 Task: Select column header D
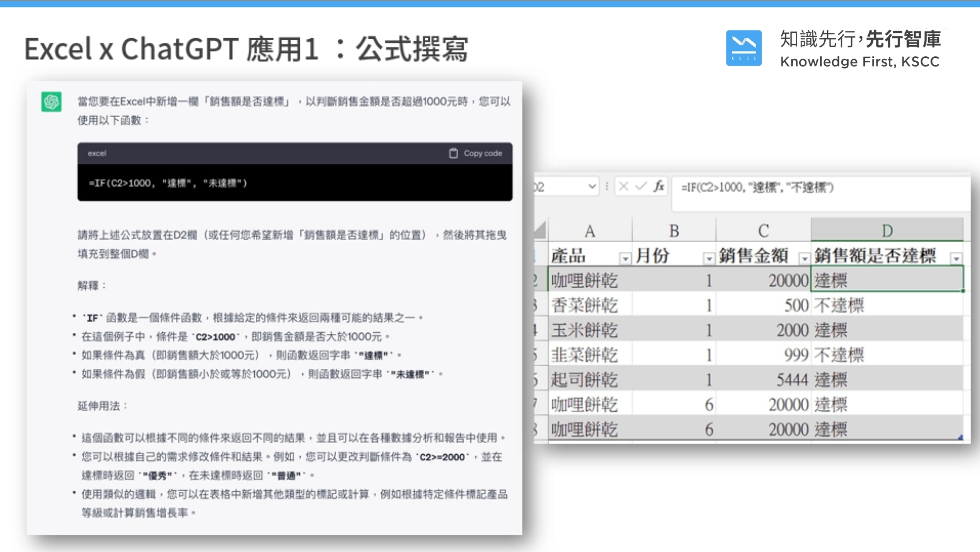click(887, 230)
